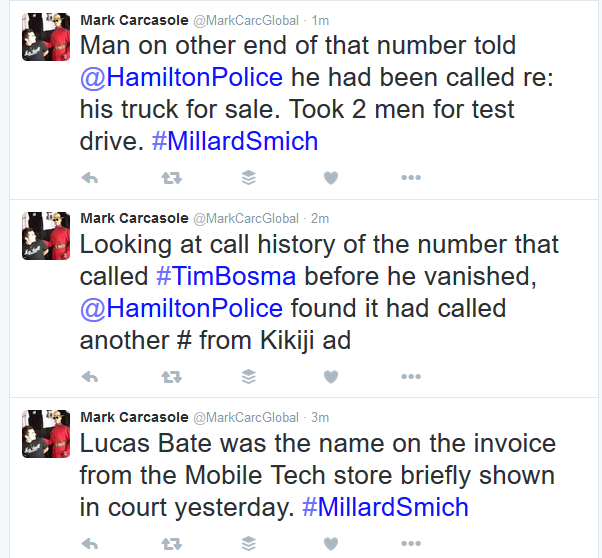Click the layers icon on first tweet
602x558 pixels.
coord(249,178)
